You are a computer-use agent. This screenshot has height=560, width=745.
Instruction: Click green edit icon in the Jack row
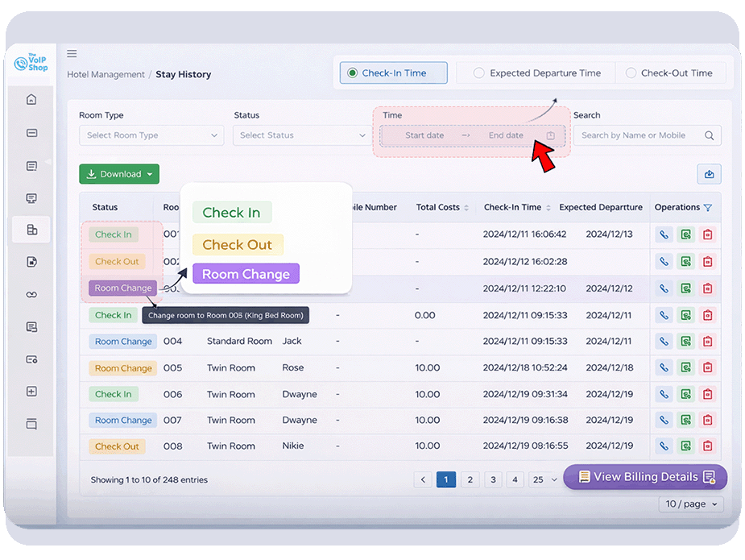pyautogui.click(x=685, y=342)
